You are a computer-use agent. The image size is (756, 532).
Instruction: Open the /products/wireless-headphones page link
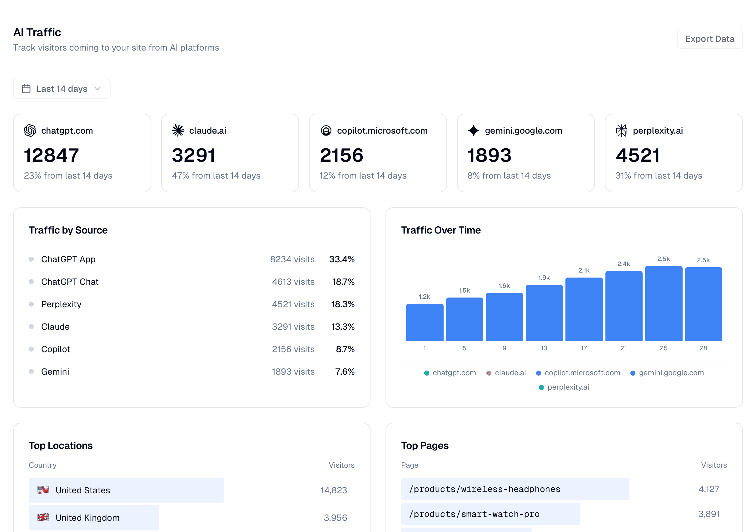[x=485, y=489]
